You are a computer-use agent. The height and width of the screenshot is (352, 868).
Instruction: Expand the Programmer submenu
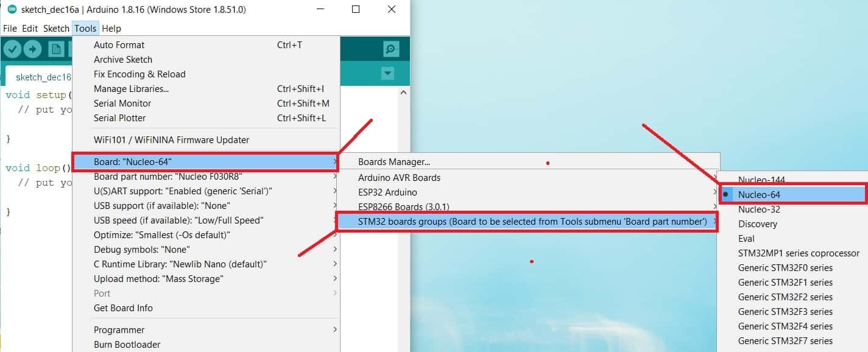coord(206,330)
